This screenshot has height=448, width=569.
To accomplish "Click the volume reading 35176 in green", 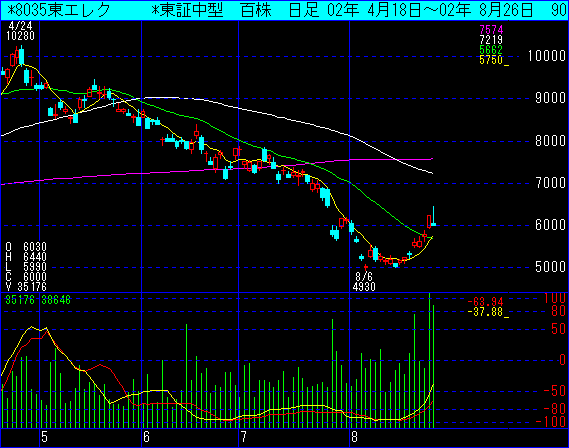I will point(20,300).
